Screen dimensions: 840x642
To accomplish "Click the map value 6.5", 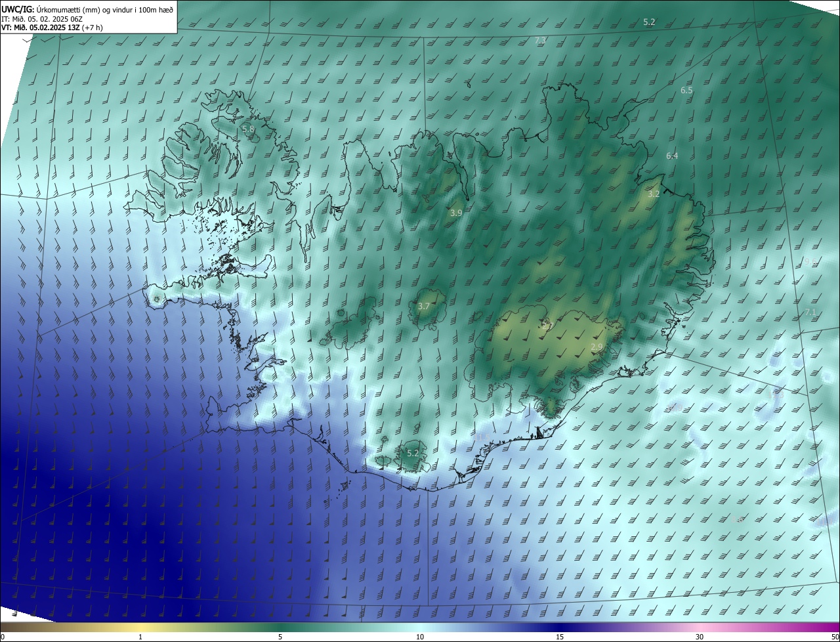I will [686, 91].
